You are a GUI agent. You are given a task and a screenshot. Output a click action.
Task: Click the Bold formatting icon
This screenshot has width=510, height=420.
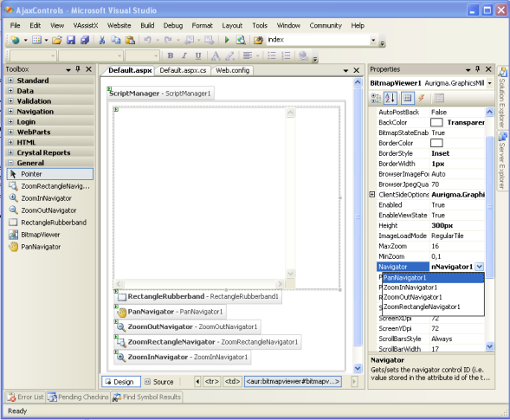click(x=170, y=55)
